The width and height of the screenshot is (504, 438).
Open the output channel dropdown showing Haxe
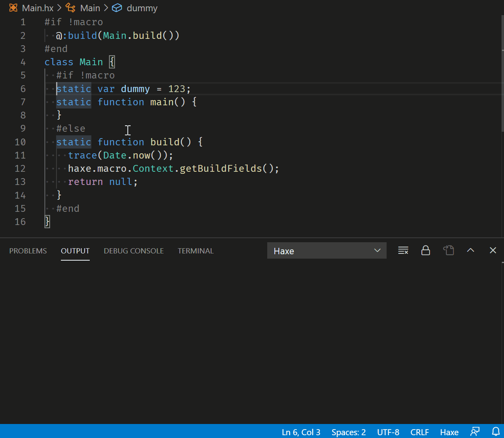[327, 250]
